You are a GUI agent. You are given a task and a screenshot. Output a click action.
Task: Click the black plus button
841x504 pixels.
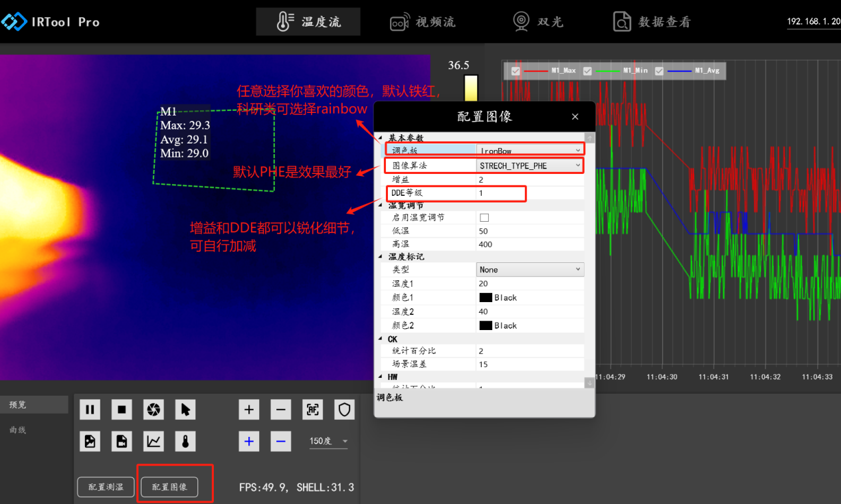tap(249, 410)
